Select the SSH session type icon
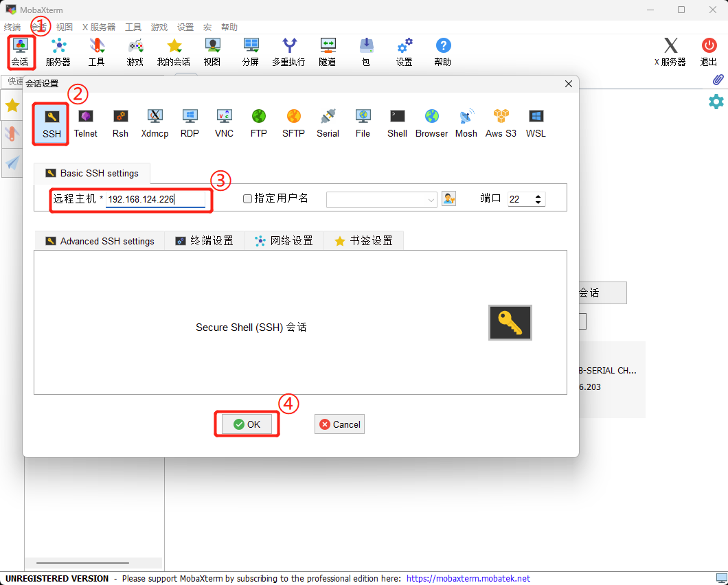The height and width of the screenshot is (585, 728). pos(52,123)
